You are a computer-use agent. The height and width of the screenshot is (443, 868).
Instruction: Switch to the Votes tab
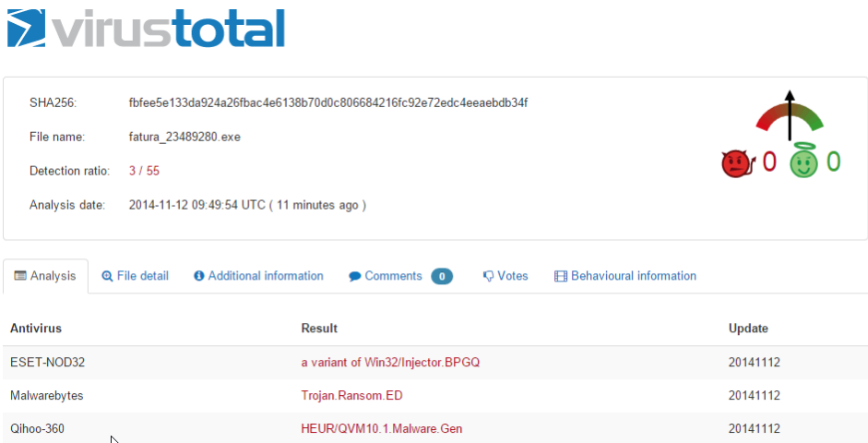(505, 276)
